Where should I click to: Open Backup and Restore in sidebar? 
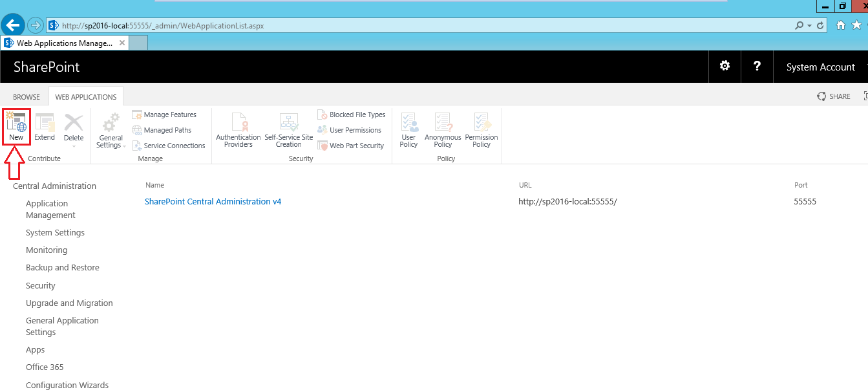click(x=63, y=268)
